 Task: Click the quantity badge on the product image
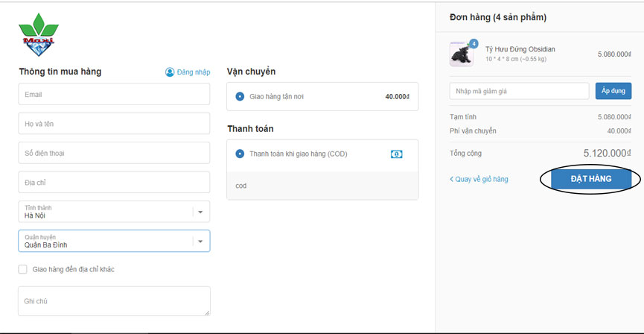(x=474, y=43)
